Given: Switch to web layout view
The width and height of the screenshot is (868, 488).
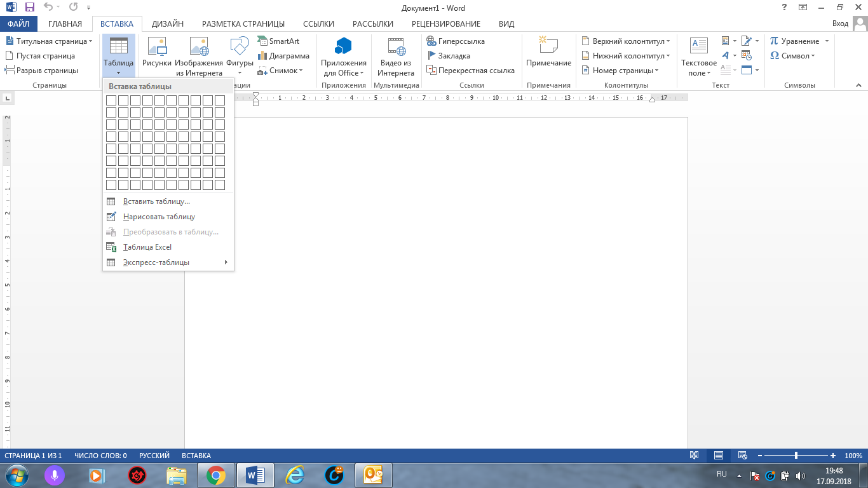Looking at the screenshot, I should click(x=742, y=456).
